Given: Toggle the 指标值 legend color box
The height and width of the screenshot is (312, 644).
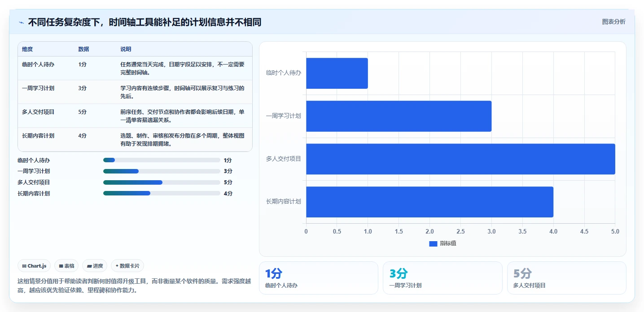Looking at the screenshot, I should (x=433, y=243).
